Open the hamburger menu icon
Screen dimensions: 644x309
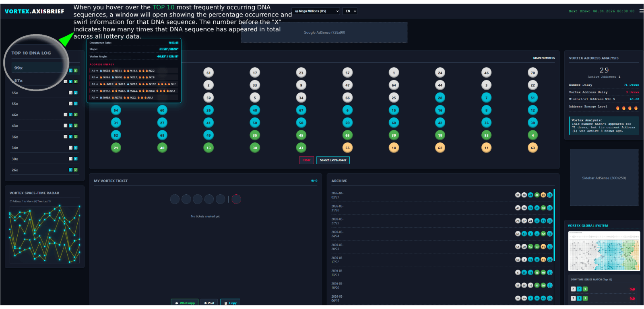(641, 11)
